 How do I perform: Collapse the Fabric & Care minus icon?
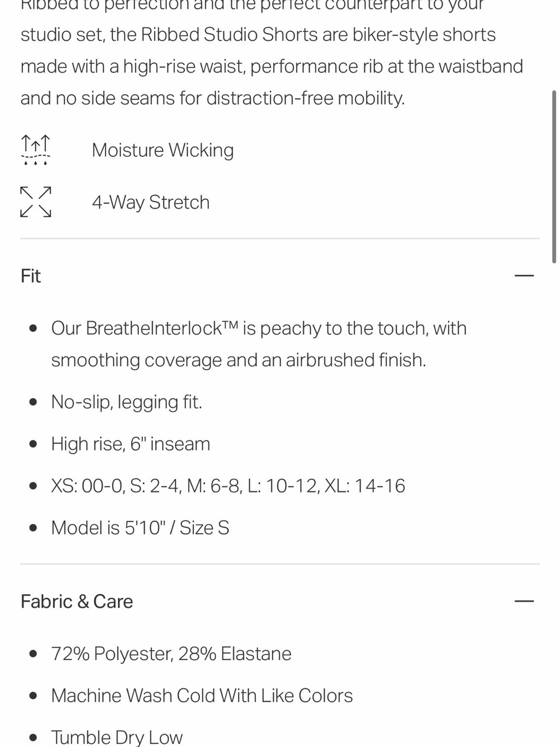point(524,601)
